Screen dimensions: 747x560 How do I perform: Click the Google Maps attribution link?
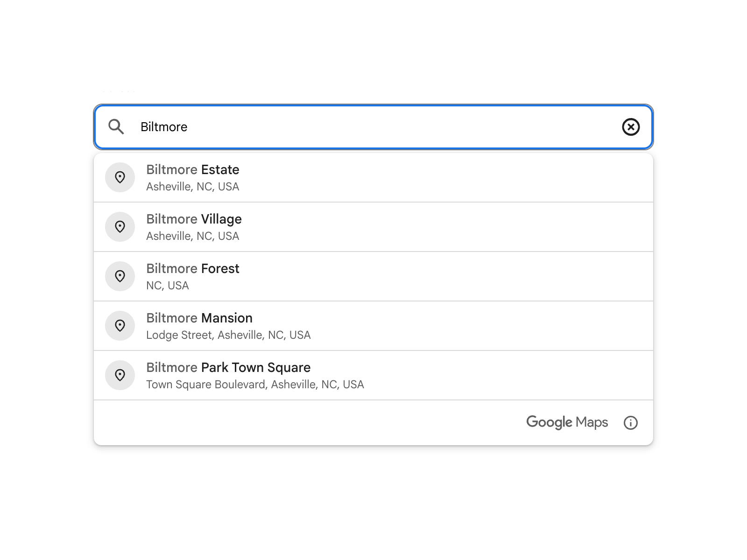567,423
